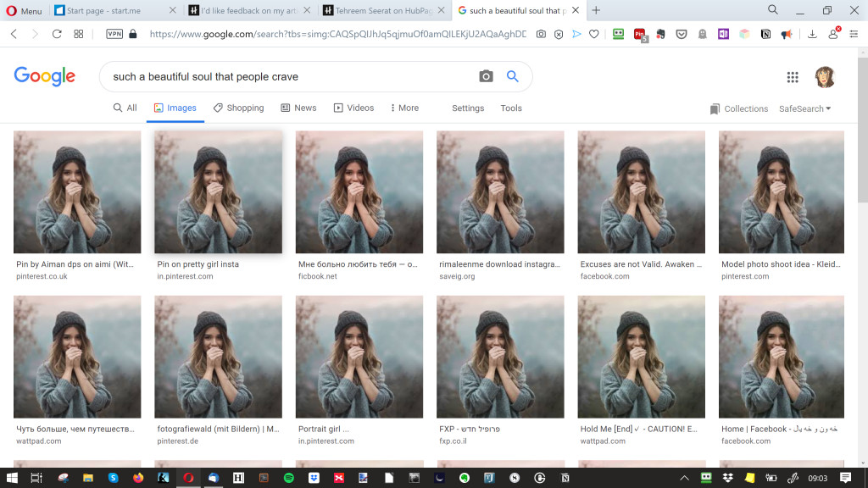Screen dimensions: 868x488
Task: Search by image using the camera icon
Action: tap(486, 77)
